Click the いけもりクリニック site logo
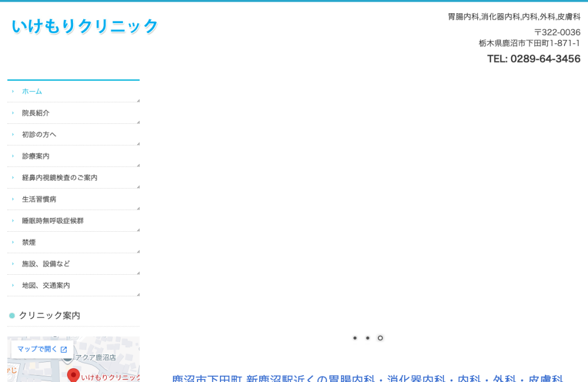The image size is (588, 382). coord(85,26)
